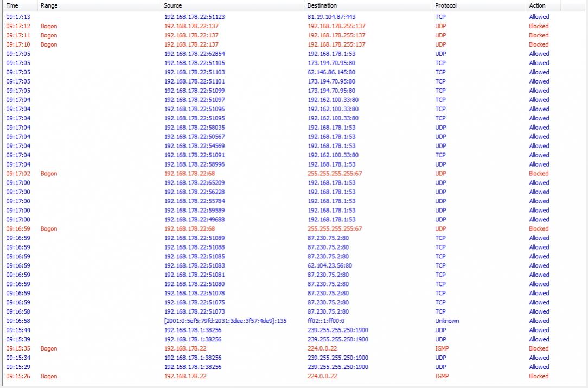Select source 192.168.178.22:51078
The image size is (588, 388).
[x=195, y=294]
